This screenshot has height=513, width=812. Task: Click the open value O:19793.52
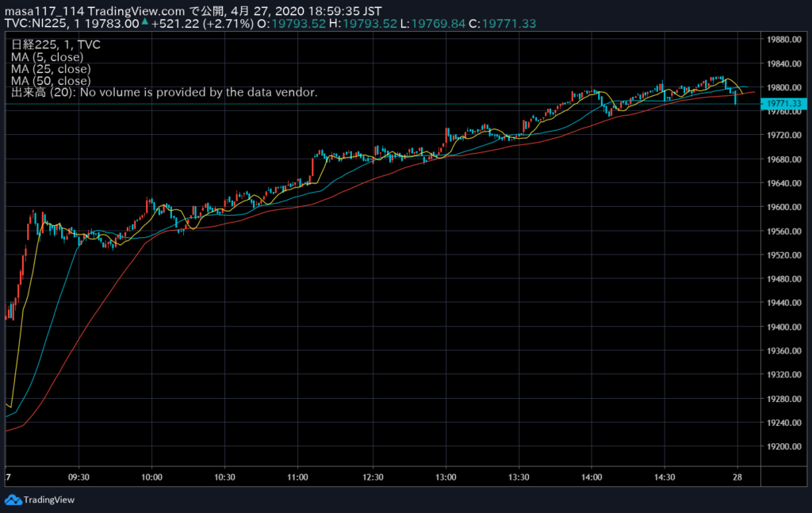(292, 23)
